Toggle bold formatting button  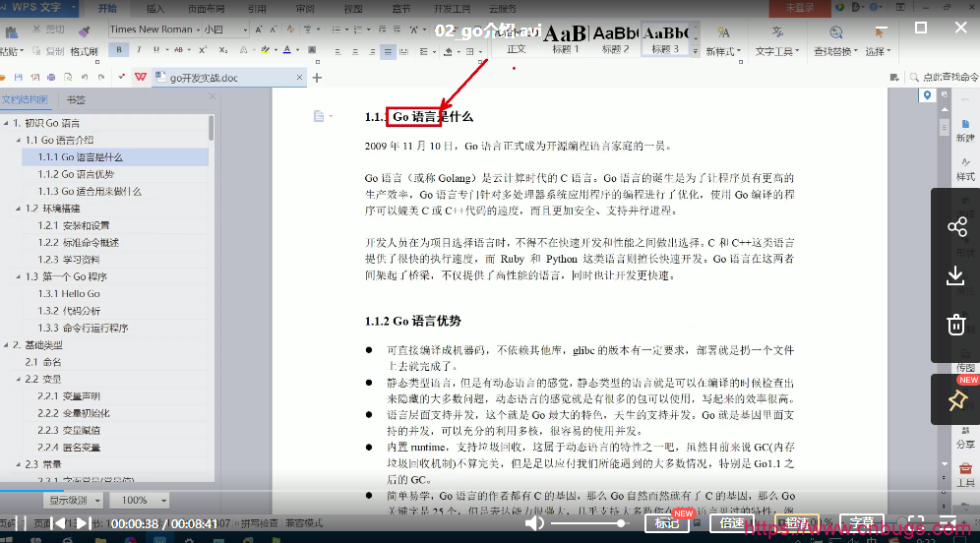(x=118, y=51)
